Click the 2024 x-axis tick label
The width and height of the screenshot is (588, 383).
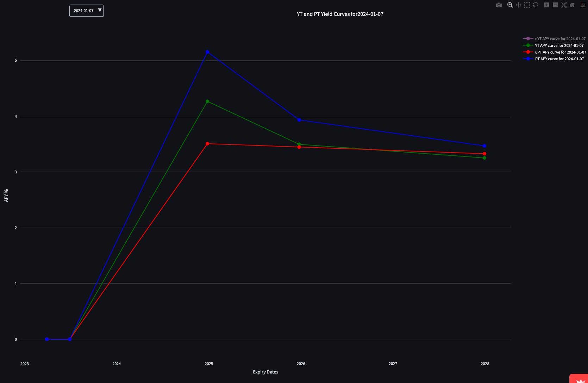pos(117,364)
